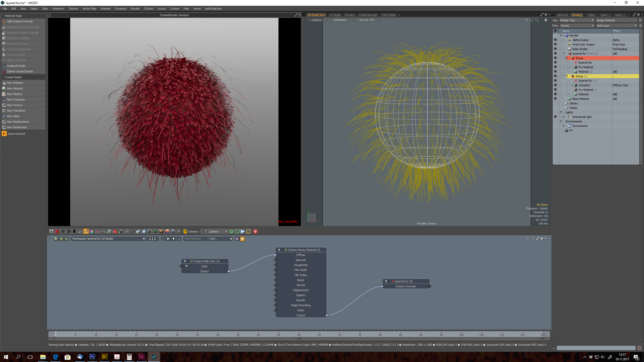
Task: Toggle visibility of Directional Light
Action: 555,117
